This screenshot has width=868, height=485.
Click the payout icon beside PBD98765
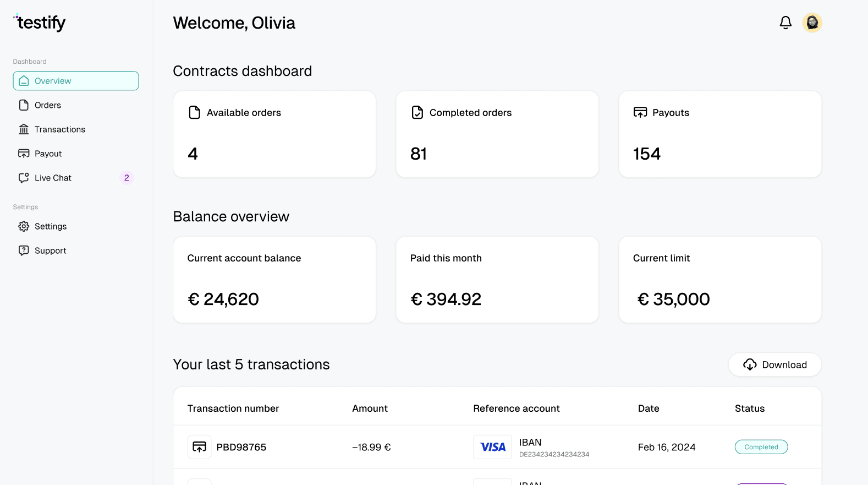199,447
